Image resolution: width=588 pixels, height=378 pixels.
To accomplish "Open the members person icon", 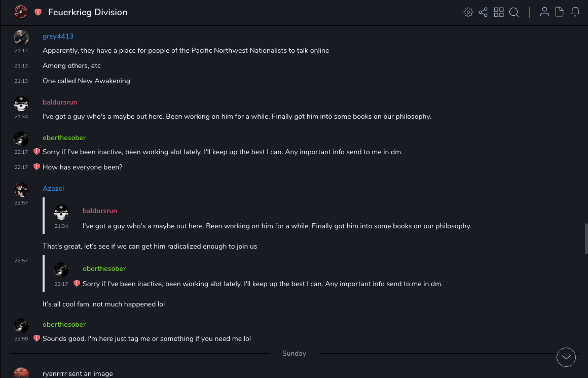I will [x=544, y=12].
